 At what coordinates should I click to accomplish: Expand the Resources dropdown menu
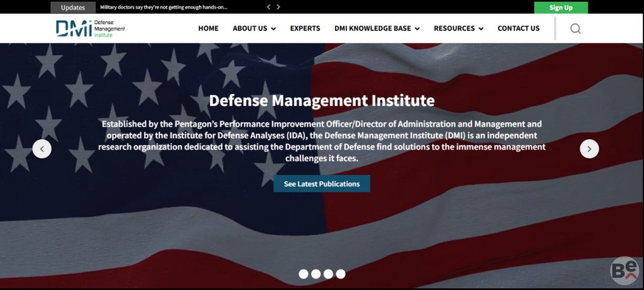pos(459,29)
